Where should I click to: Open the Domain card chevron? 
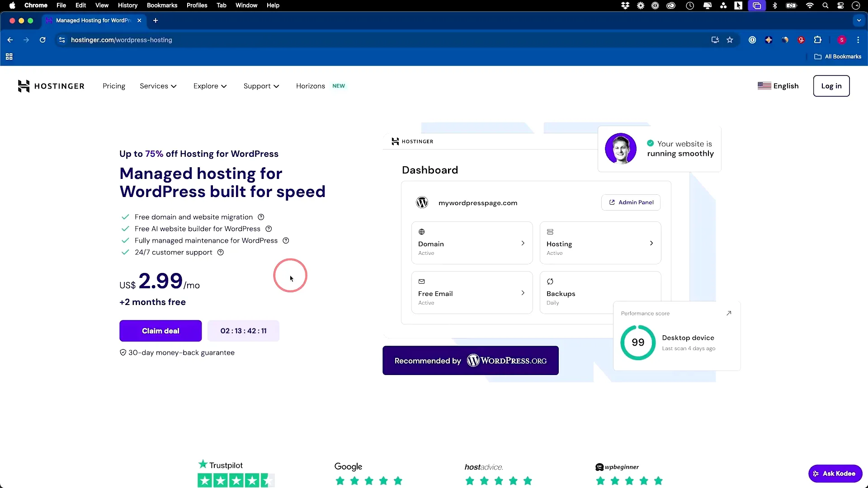[523, 243]
